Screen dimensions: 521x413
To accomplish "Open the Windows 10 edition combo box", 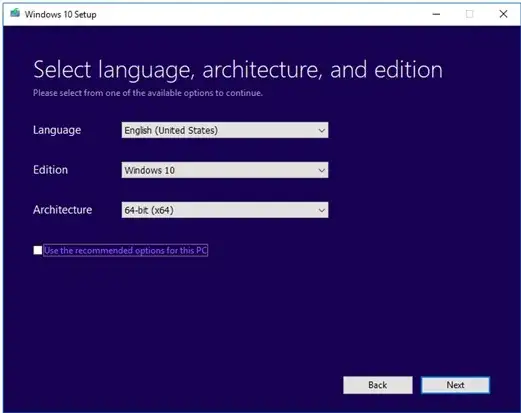I will (225, 170).
